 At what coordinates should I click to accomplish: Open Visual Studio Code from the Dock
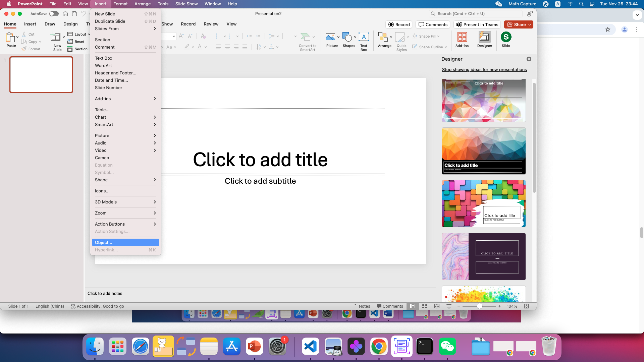click(x=310, y=346)
